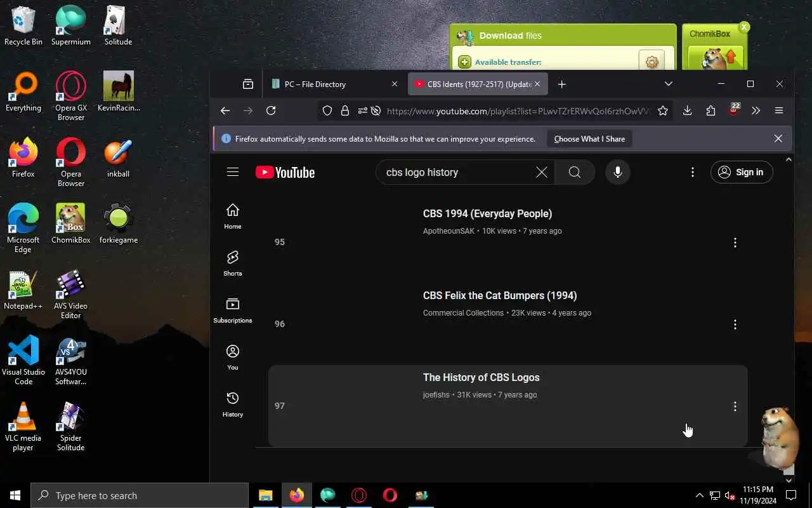This screenshot has height=508, width=812.
Task: Start voice search with the microphone icon
Action: click(617, 172)
